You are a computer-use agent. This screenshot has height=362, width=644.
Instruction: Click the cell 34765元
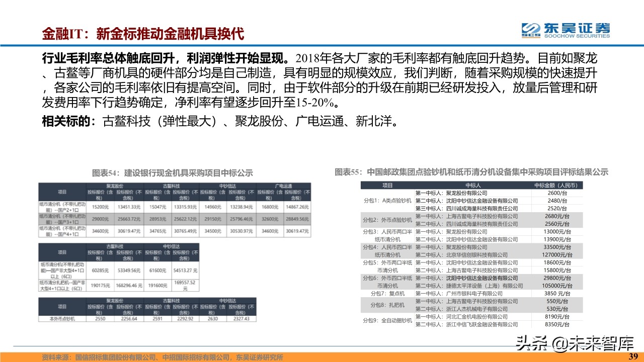click(x=157, y=231)
